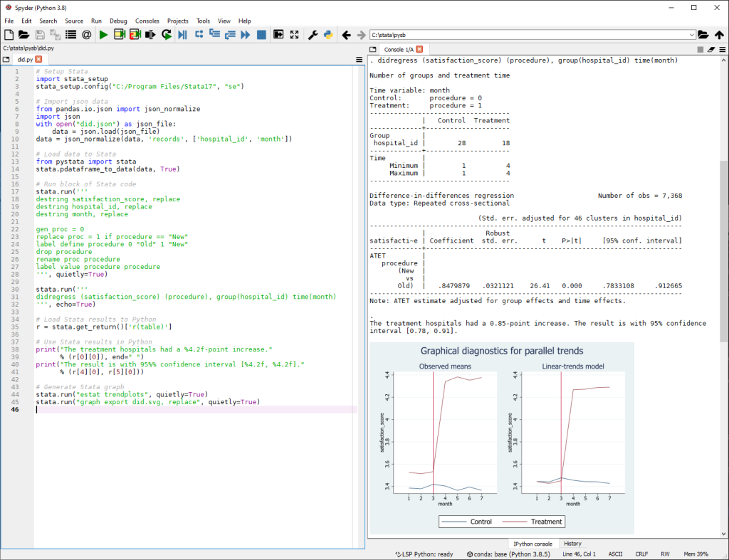The height and width of the screenshot is (560, 729).
Task: Close the did.py editor tab
Action: [x=38, y=59]
